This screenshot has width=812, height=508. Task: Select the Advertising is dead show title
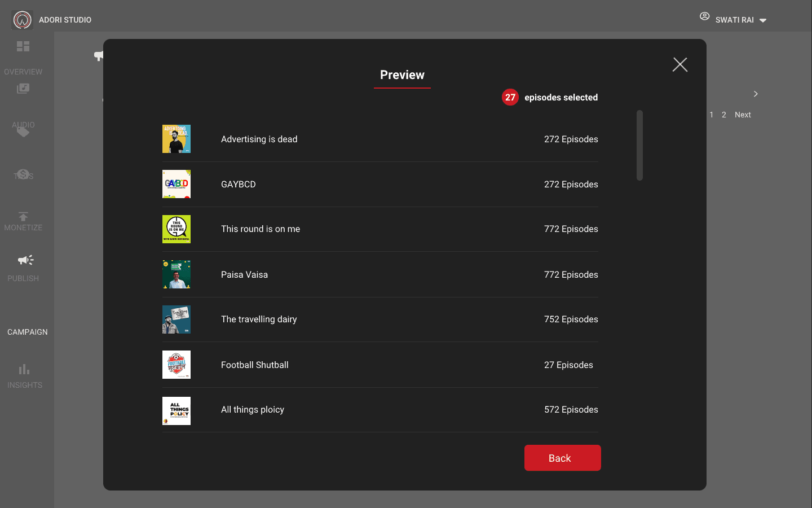coord(259,139)
